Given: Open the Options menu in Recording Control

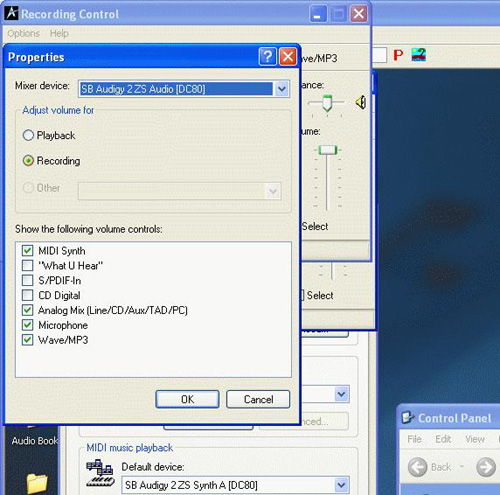Looking at the screenshot, I should (x=23, y=33).
